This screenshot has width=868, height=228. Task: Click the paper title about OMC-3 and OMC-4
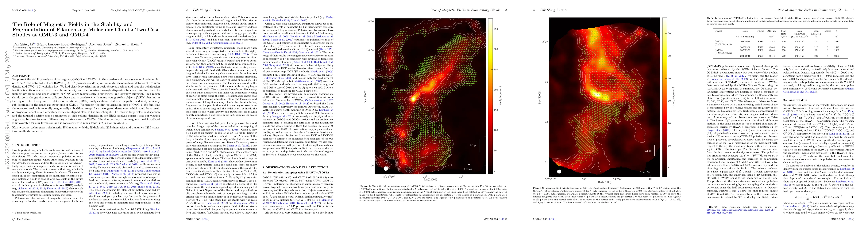[x=86, y=30]
